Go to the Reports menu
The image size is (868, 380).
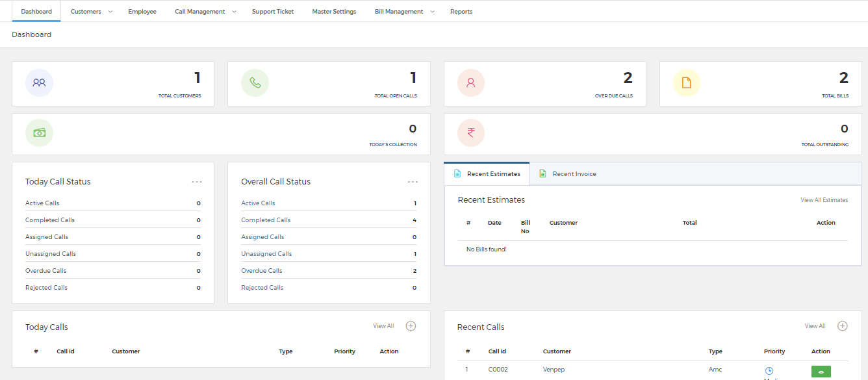(x=461, y=12)
